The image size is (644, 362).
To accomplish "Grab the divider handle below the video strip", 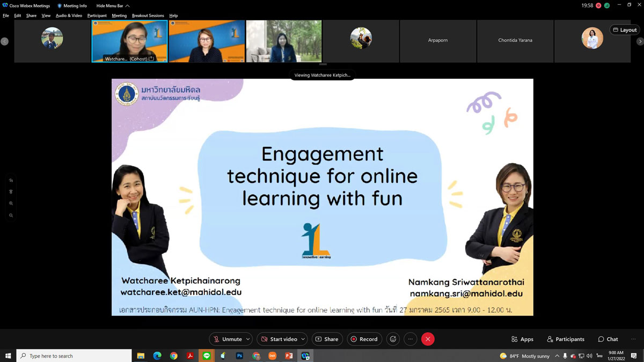I will click(323, 64).
